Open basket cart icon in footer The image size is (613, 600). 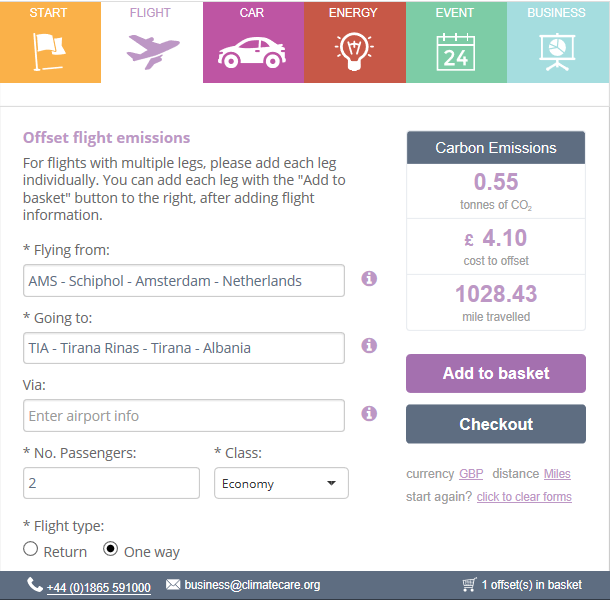click(x=469, y=584)
